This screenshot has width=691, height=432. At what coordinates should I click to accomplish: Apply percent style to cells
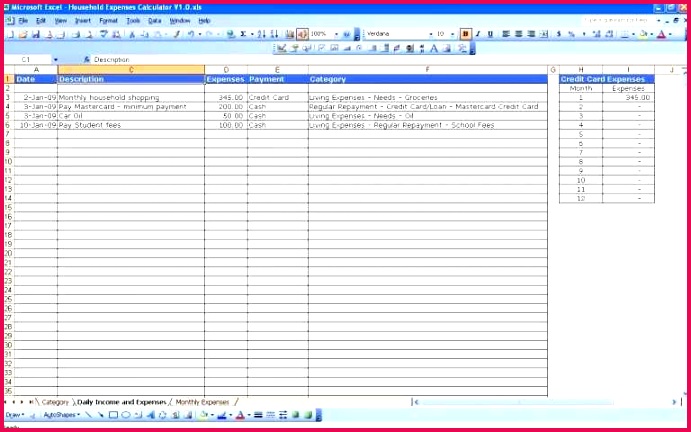tap(572, 34)
